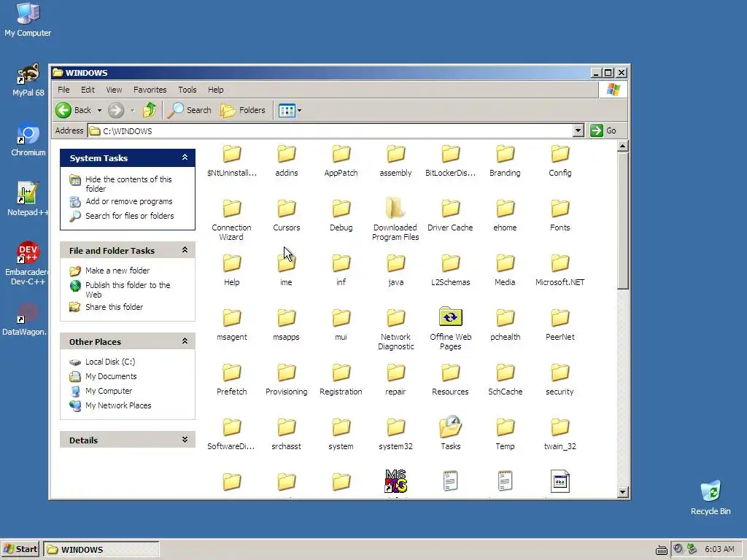Expand the Back history dropdown arrow

99,111
